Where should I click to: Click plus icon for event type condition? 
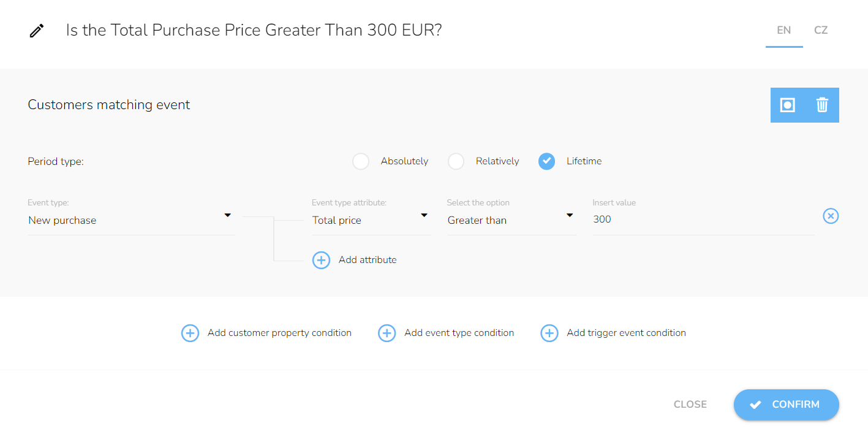point(387,333)
